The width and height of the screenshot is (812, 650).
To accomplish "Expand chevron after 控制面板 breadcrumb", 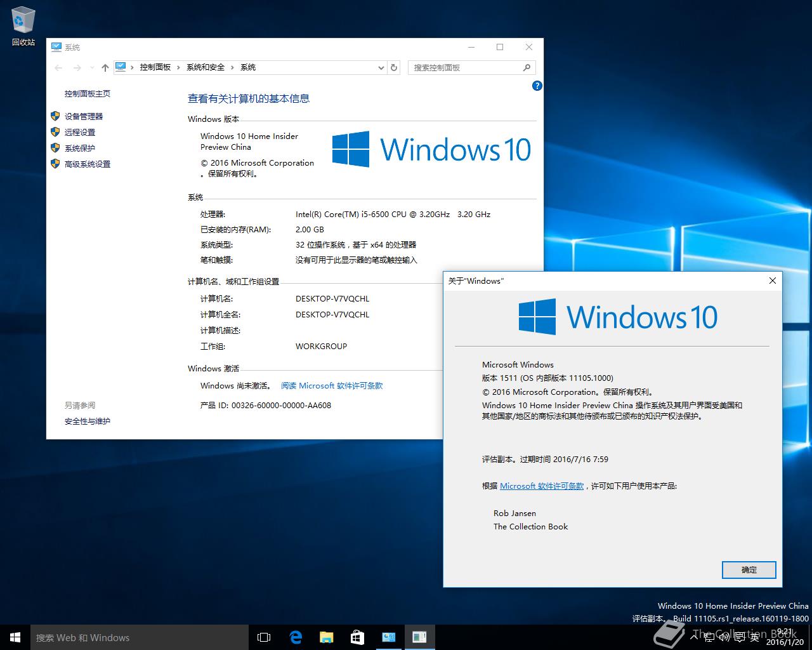I will (x=179, y=67).
